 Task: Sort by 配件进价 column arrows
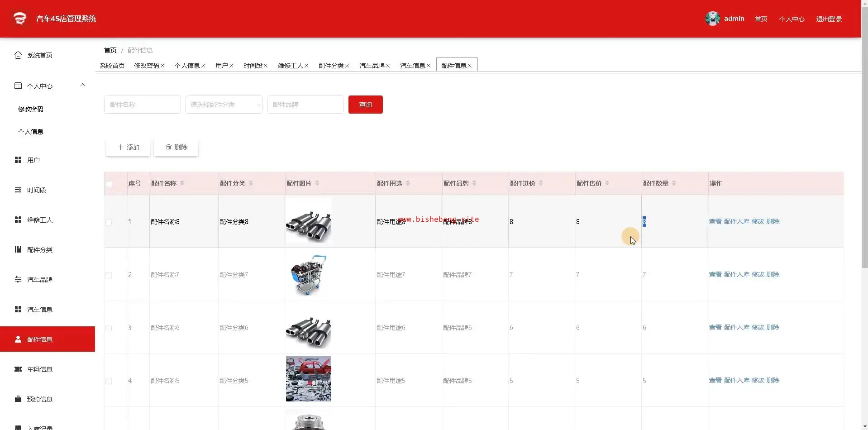tap(541, 183)
